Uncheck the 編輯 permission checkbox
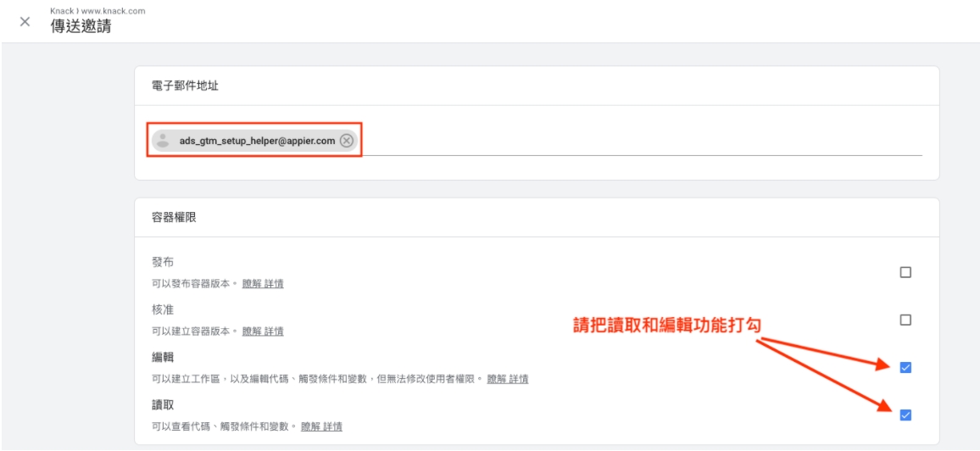 [x=905, y=367]
